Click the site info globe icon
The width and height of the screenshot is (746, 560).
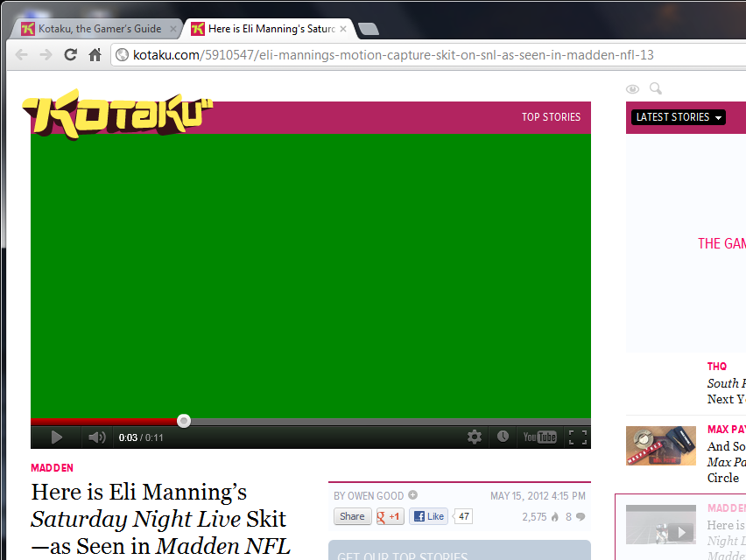tap(123, 55)
